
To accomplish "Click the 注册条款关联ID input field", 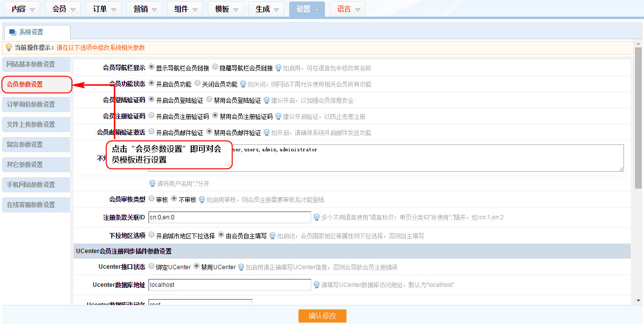I will 229,217.
